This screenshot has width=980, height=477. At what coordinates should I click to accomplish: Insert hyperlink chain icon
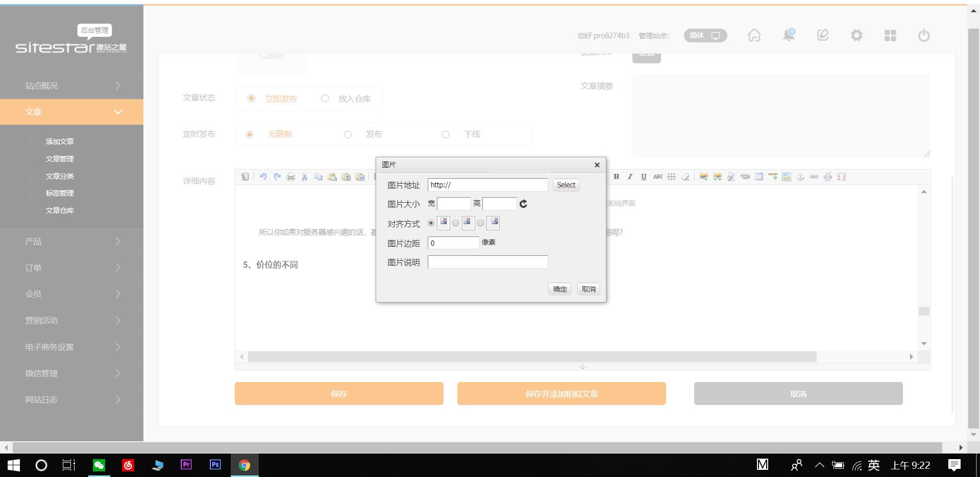814,177
